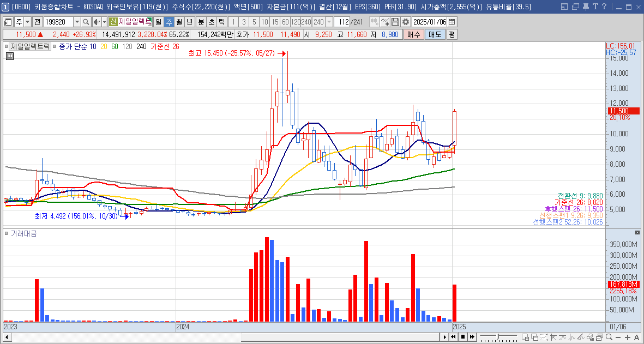Open chart settings gear icon
This screenshot has width=644, height=344.
pyautogui.click(x=406, y=22)
